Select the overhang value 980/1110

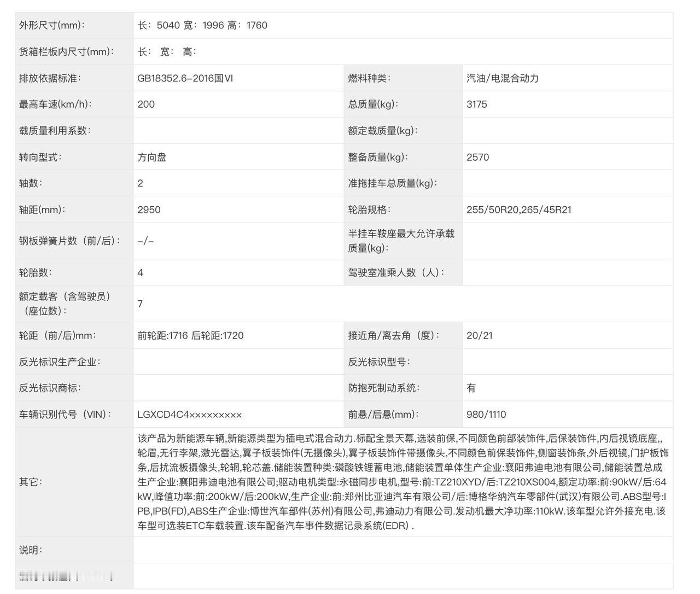(x=486, y=414)
